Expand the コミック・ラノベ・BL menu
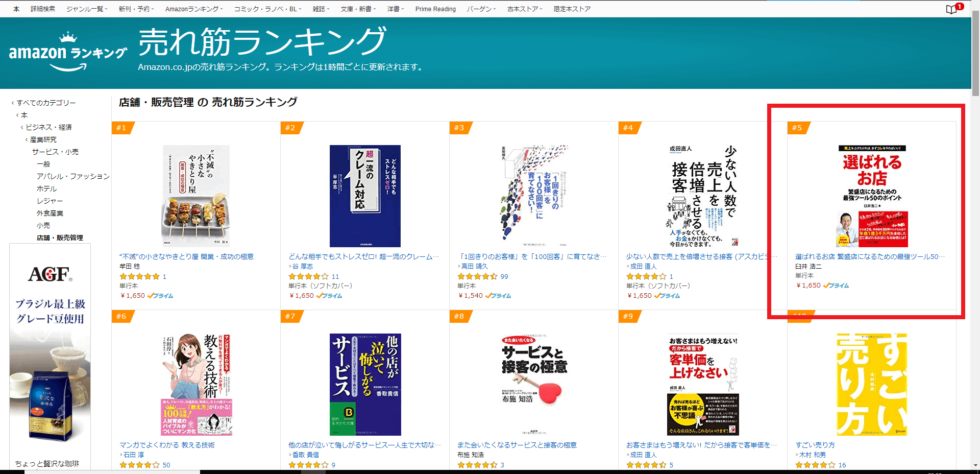 pos(267,9)
